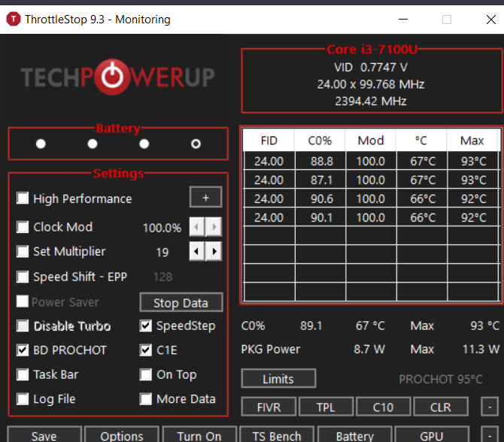Image resolution: width=504 pixels, height=442 pixels.
Task: Click the VID 0.7747 V reading
Action: [371, 68]
